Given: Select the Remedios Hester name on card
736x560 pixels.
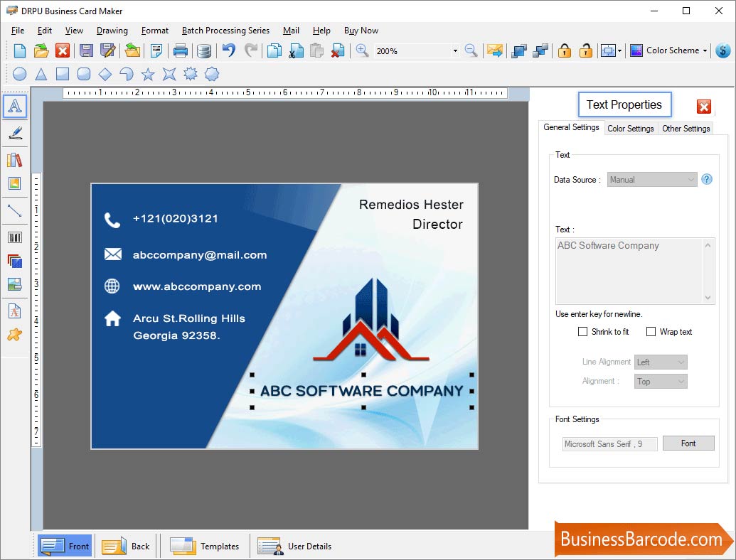Looking at the screenshot, I should pos(411,205).
